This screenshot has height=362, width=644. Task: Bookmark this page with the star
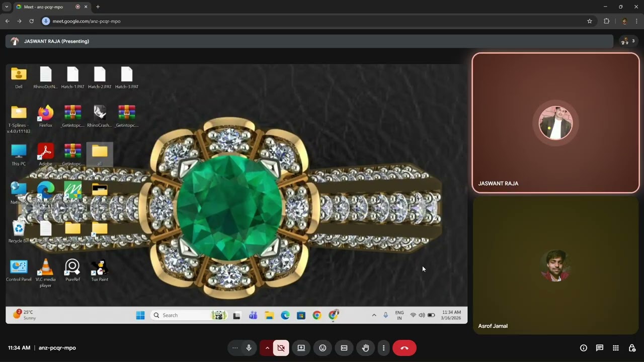pyautogui.click(x=590, y=21)
